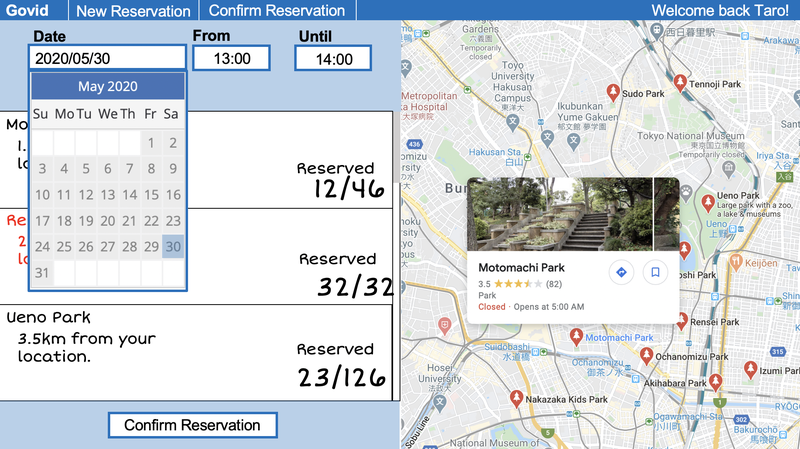Click the bookmark save icon in park card
The height and width of the screenshot is (449, 800).
655,272
